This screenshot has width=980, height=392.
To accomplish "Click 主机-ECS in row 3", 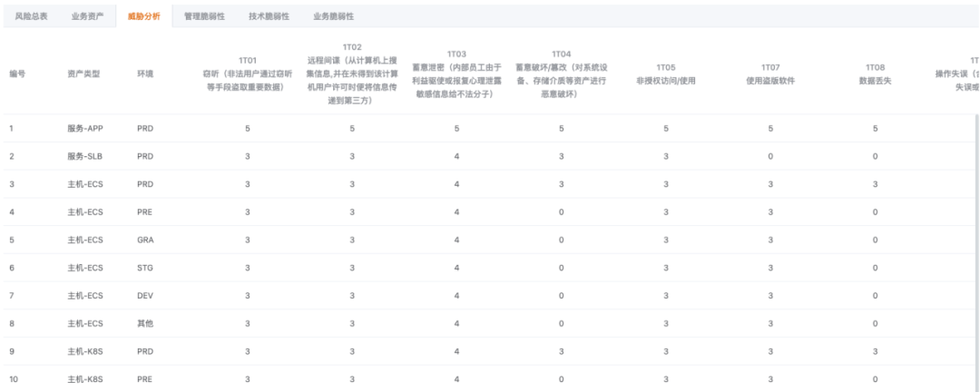I will [85, 184].
